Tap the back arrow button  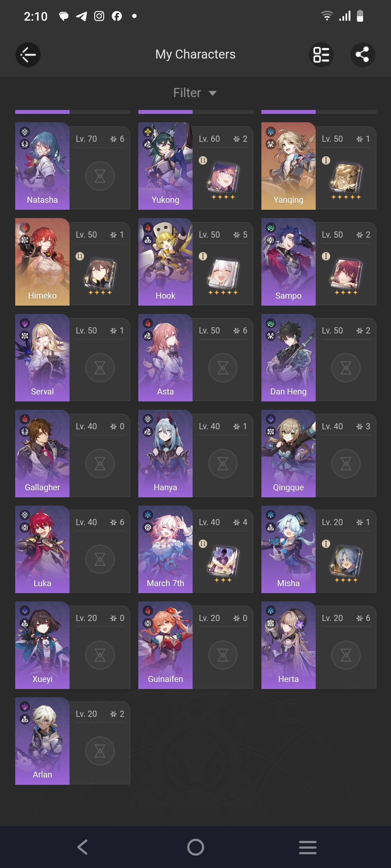point(28,55)
